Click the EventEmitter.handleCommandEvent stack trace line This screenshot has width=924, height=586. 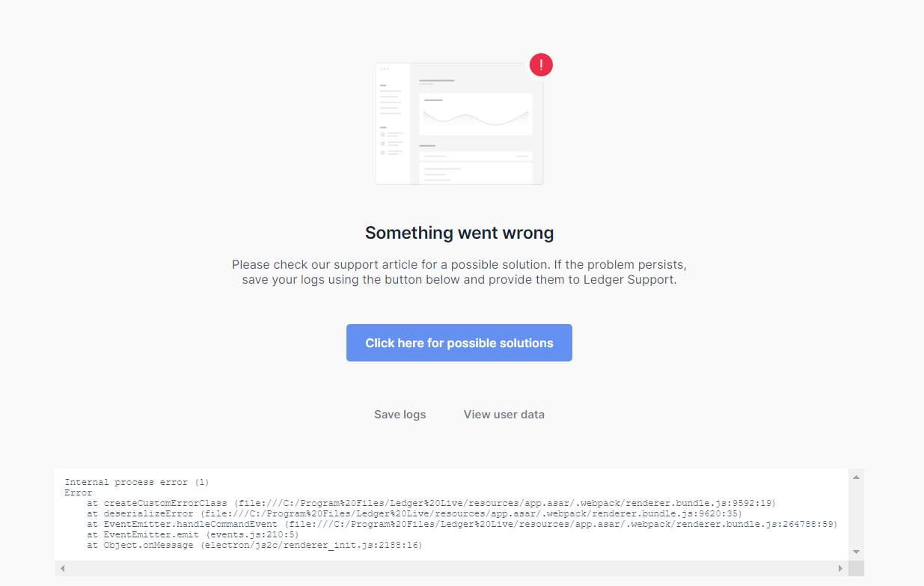pos(462,524)
